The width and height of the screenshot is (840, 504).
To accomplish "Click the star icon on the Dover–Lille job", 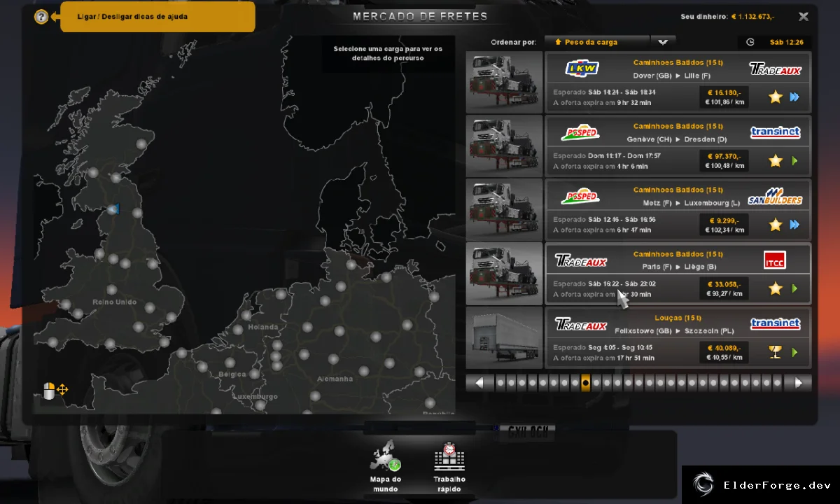I will (x=775, y=97).
